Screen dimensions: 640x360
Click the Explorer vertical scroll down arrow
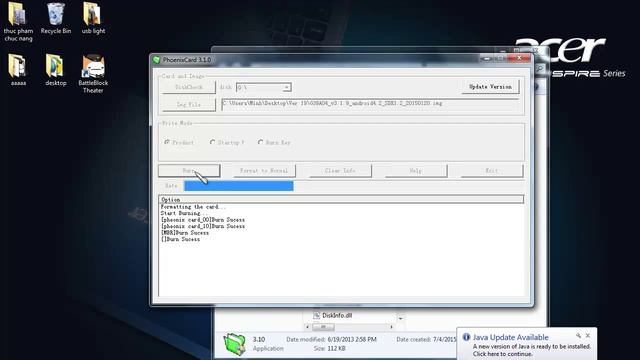tap(401, 318)
